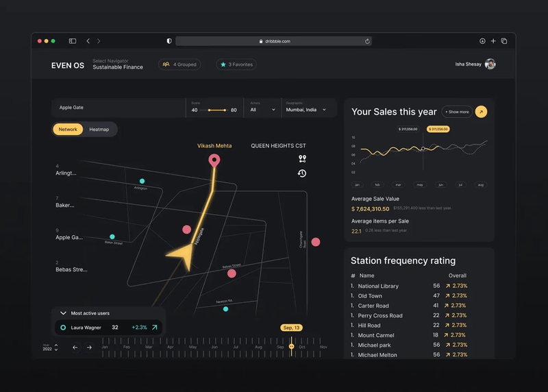548x392 pixels.
Task: Select Bebas Stre... in the map list
Action: (71, 267)
